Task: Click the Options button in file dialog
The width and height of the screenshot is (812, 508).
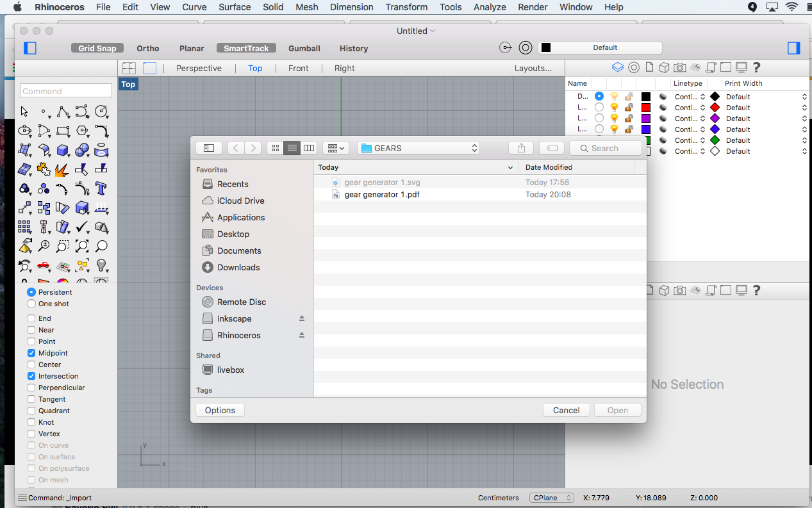Action: [x=220, y=410]
